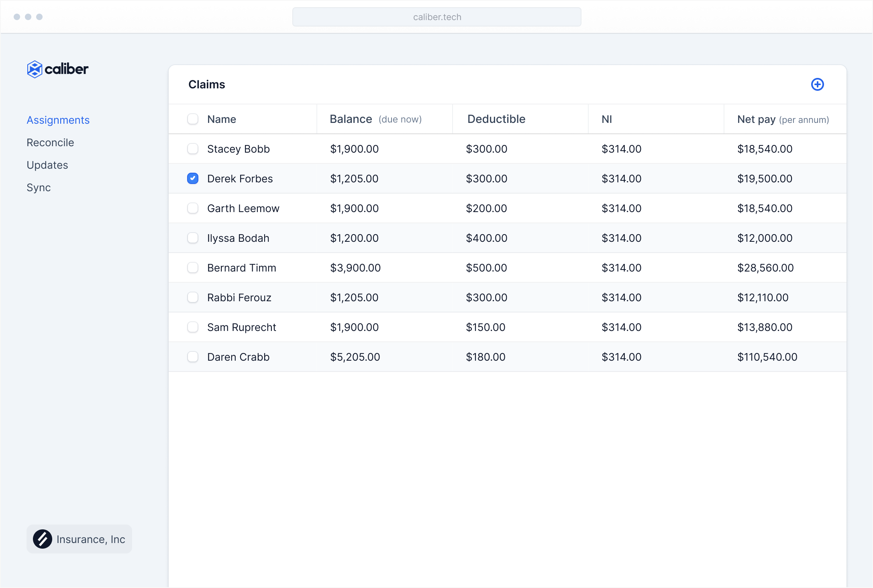Enable checkbox for Bernard Timm
Screen dimensions: 873x588
[193, 267]
